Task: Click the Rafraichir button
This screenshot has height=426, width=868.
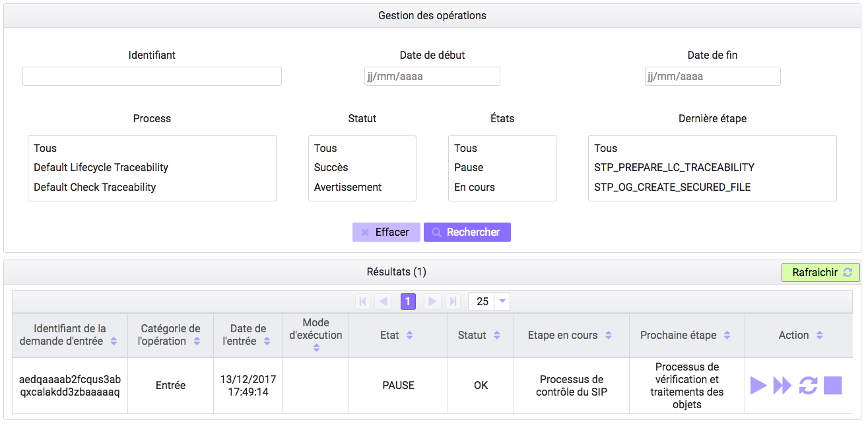Action: coord(820,273)
